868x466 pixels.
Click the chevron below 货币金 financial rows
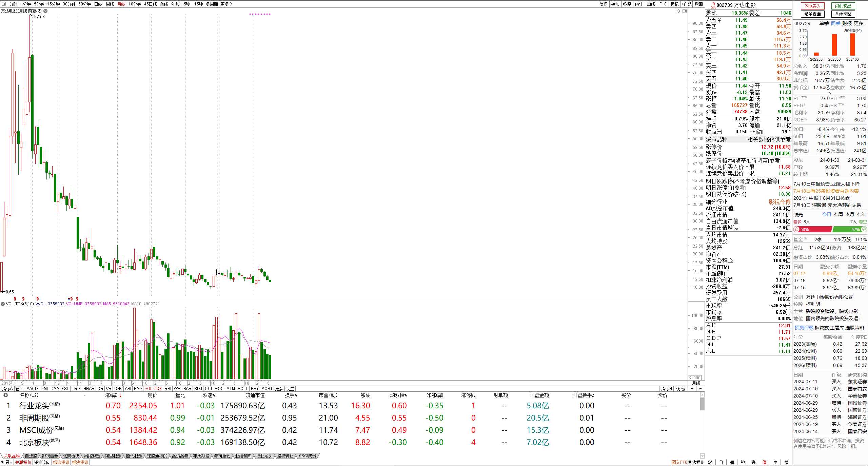(x=830, y=93)
